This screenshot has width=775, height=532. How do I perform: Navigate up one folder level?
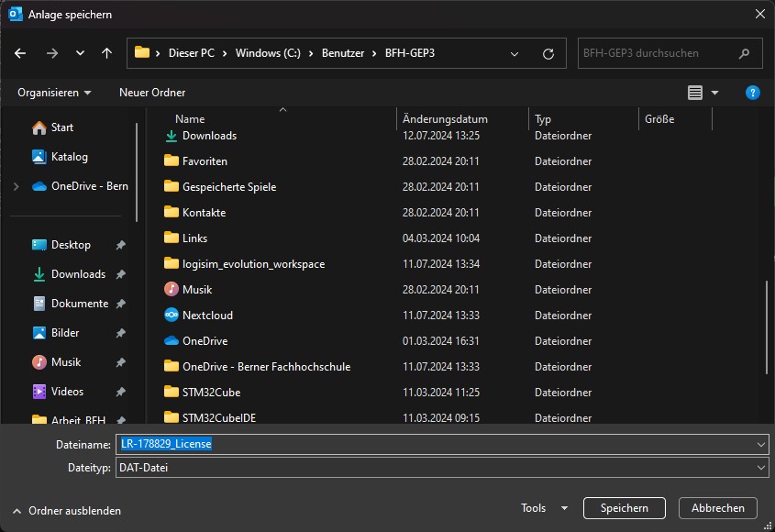[x=106, y=53]
